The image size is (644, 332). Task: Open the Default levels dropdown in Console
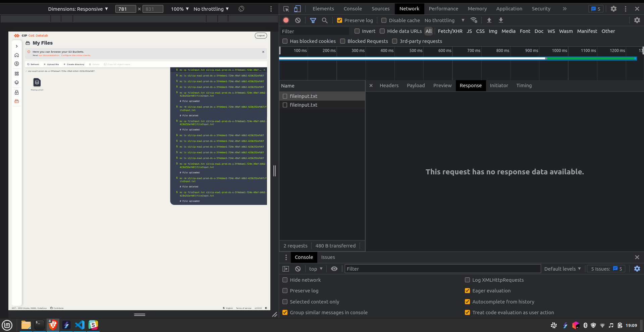click(x=562, y=269)
